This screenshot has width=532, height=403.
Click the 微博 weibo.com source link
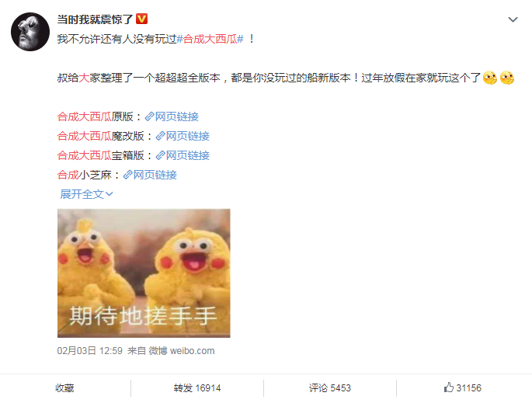pos(182,351)
